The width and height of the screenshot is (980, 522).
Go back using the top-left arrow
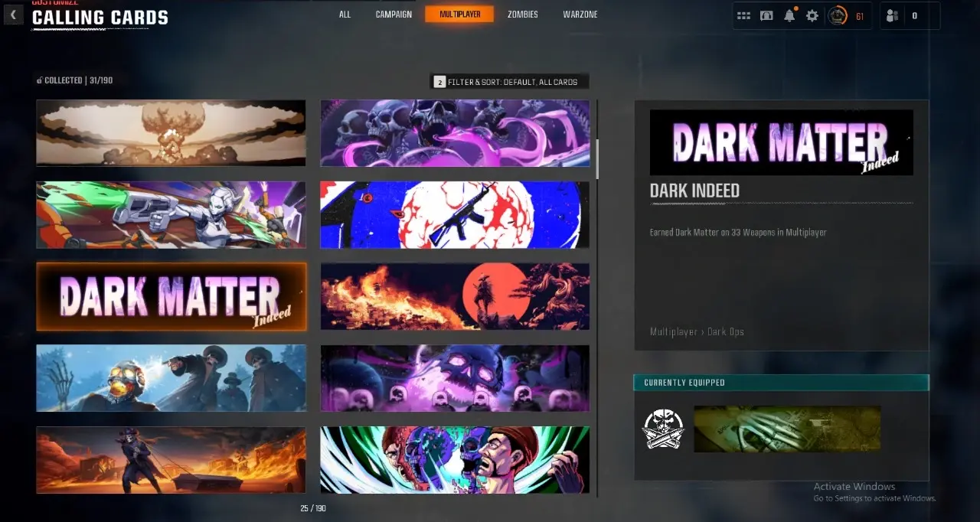tap(13, 15)
